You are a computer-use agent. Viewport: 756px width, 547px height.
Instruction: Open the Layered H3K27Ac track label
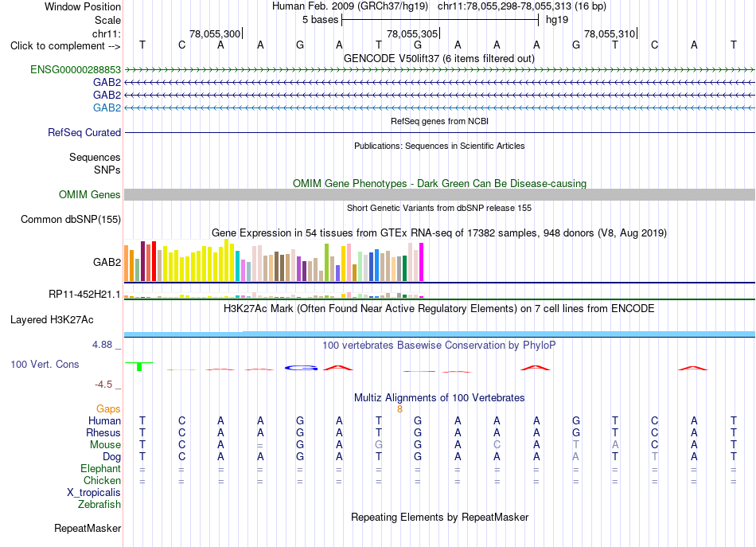pos(52,320)
